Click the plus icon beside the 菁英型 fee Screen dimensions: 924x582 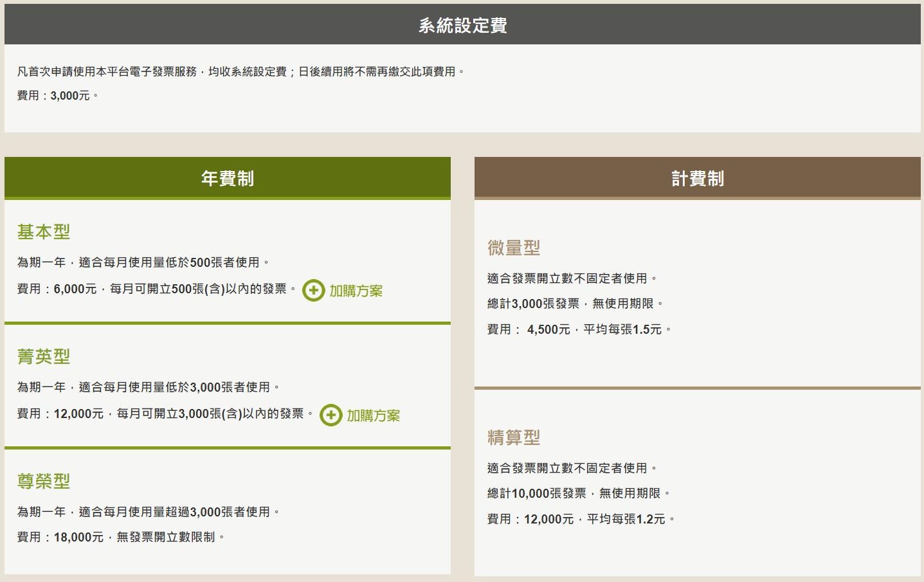click(331, 415)
